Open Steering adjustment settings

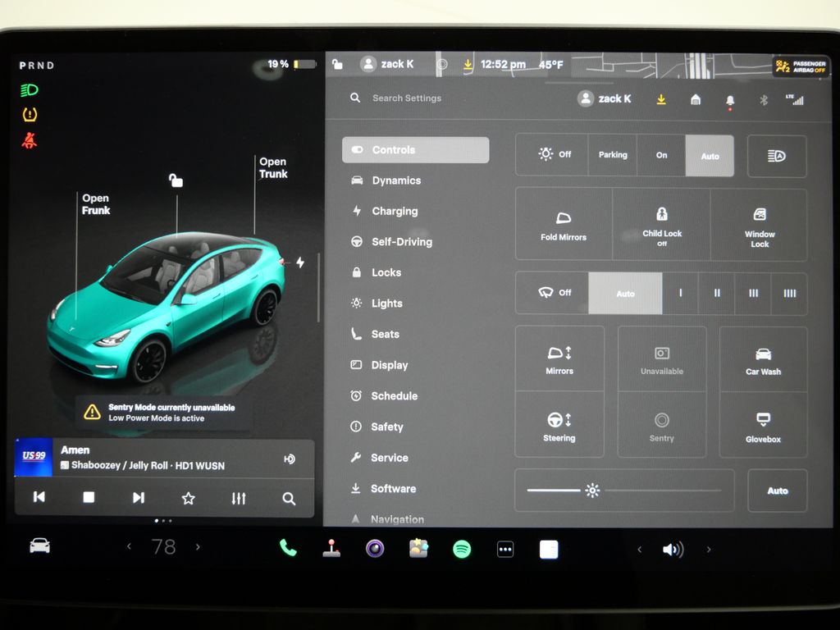(559, 427)
